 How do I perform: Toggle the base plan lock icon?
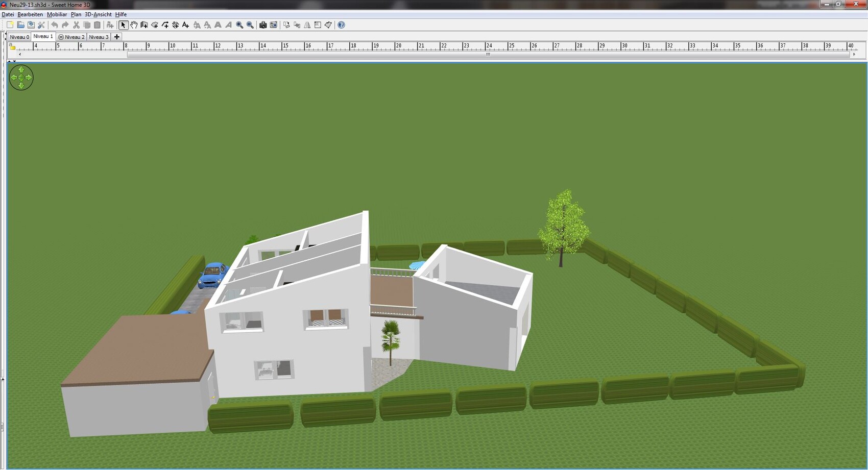(x=12, y=47)
